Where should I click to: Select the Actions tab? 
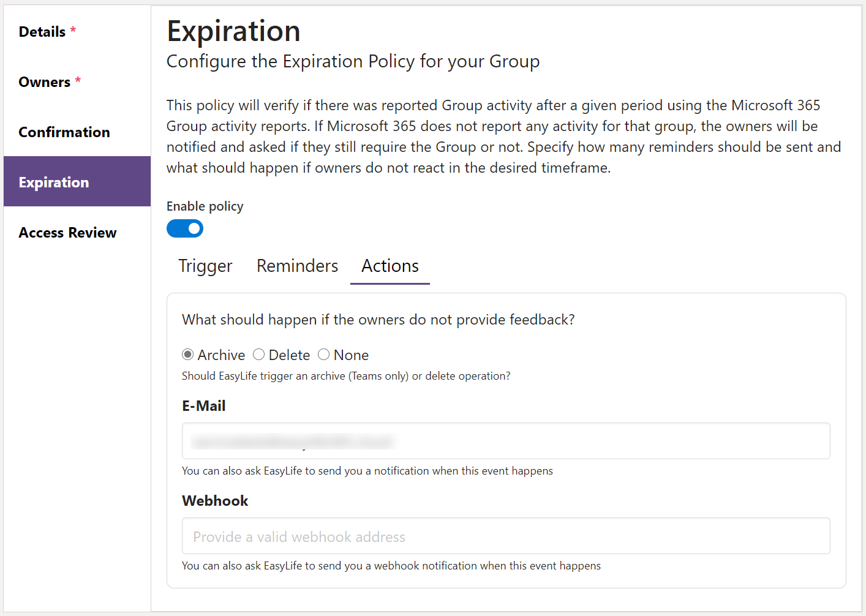point(390,266)
